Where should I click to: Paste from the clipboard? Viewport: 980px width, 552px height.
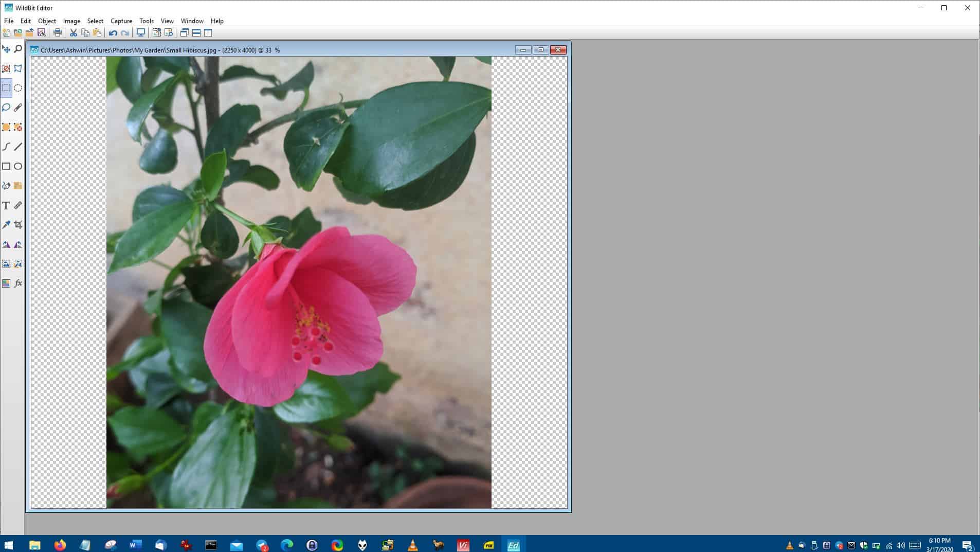click(97, 32)
